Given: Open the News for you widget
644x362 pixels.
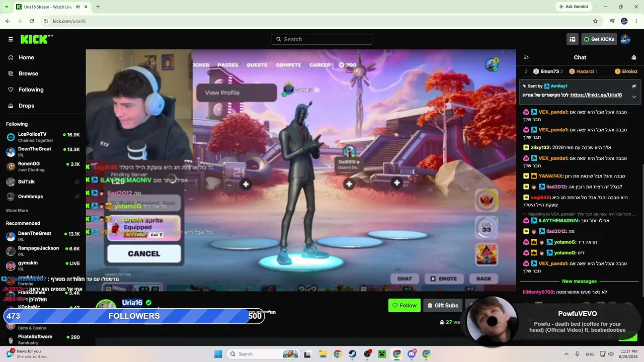Looking at the screenshot, I should click(x=28, y=354).
